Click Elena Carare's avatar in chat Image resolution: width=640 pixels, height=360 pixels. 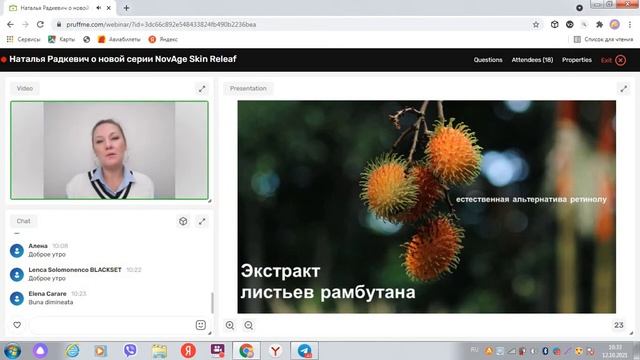click(17, 298)
